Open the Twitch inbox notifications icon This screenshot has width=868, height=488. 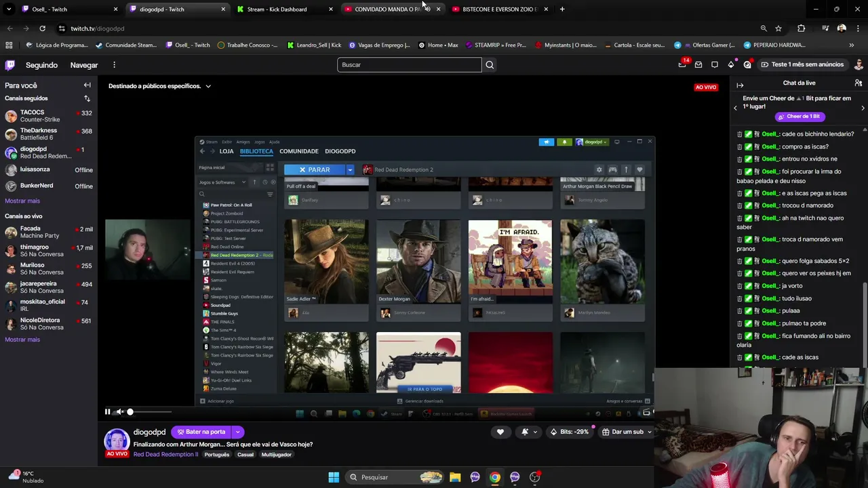coord(698,64)
